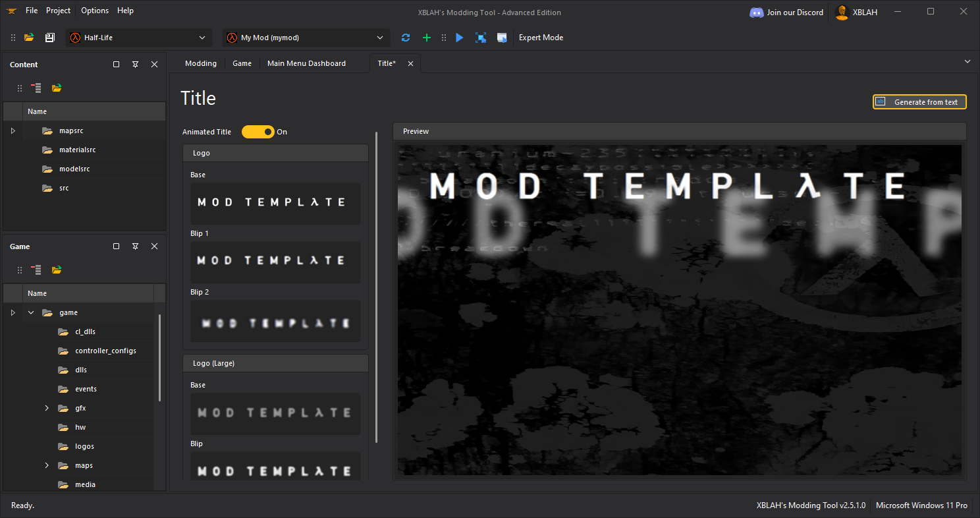
Task: Unpin the Content panel
Action: 135,64
